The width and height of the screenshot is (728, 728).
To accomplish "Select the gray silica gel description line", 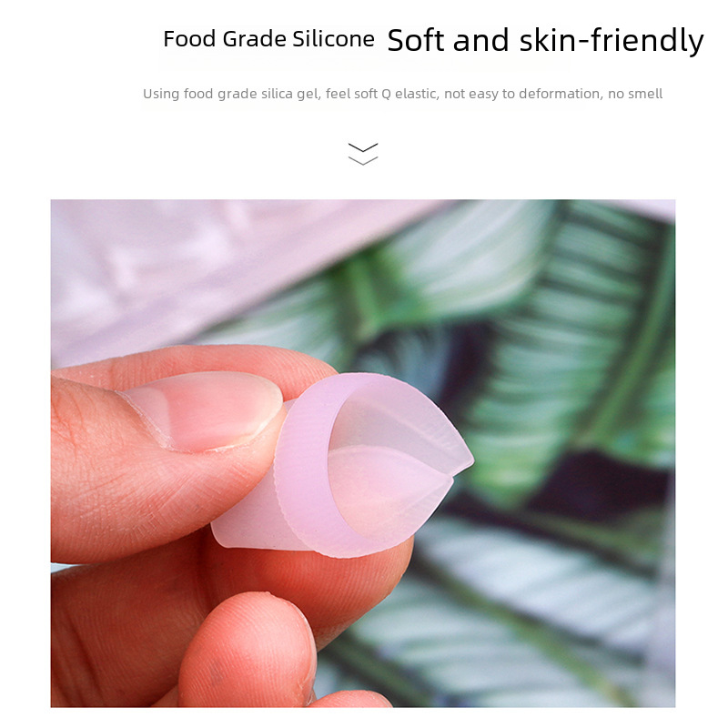I will (402, 94).
